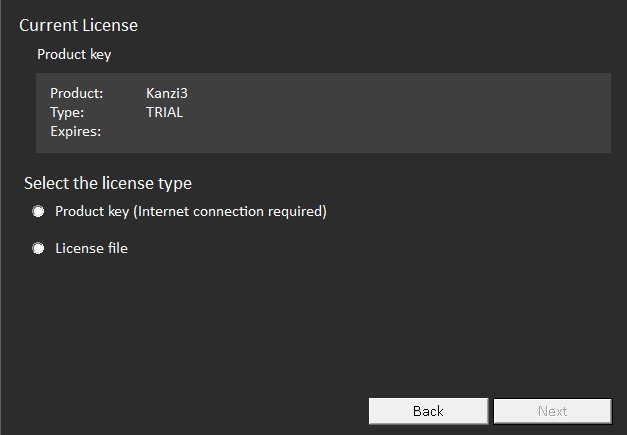
Task: Select the License file radio button
Action: [x=38, y=249]
